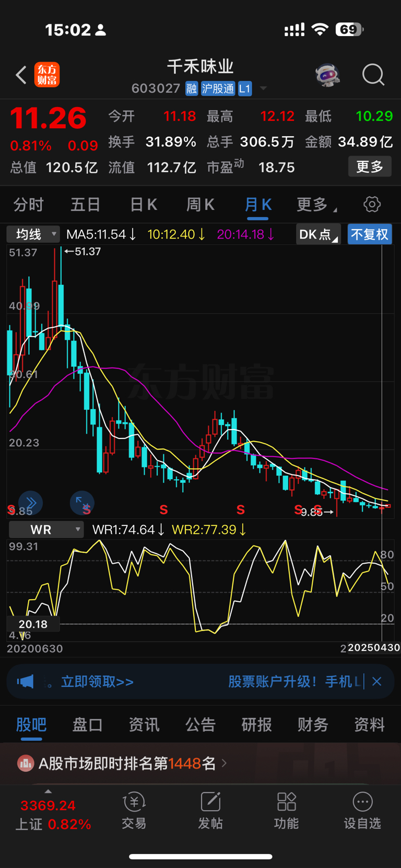This screenshot has height=868, width=401.
Task: Open the 均线 indicator dropdown
Action: point(33,234)
